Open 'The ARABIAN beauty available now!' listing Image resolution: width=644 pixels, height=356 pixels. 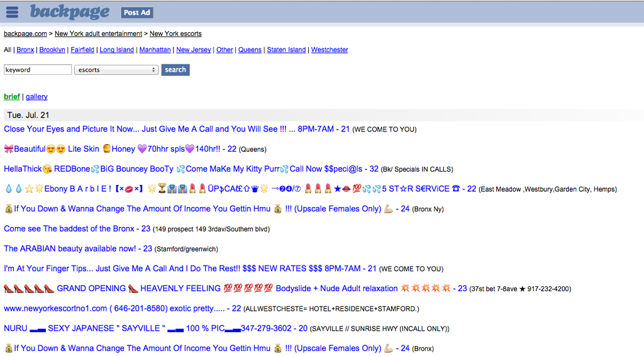(78, 248)
